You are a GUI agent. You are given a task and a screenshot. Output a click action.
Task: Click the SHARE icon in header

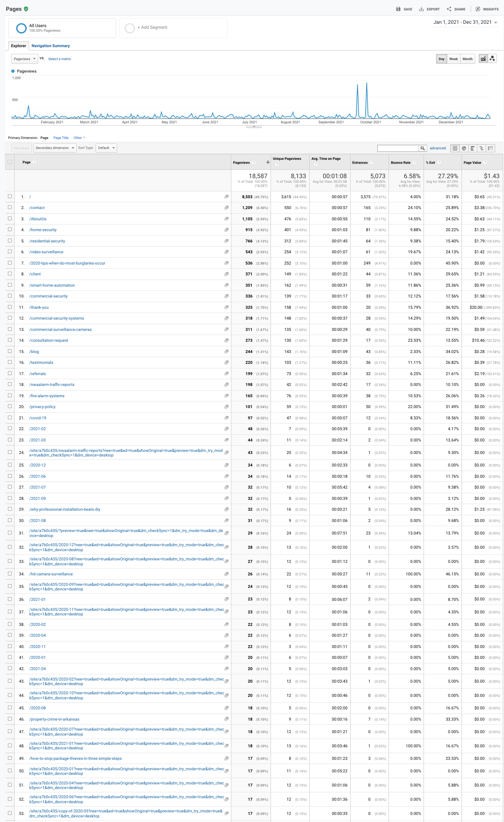(449, 9)
